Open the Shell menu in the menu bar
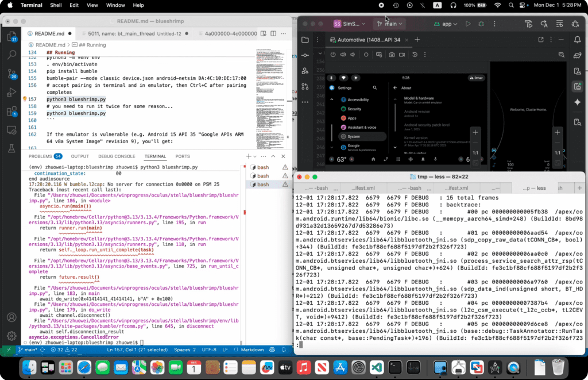Image resolution: width=588 pixels, height=380 pixels. pyautogui.click(x=56, y=5)
